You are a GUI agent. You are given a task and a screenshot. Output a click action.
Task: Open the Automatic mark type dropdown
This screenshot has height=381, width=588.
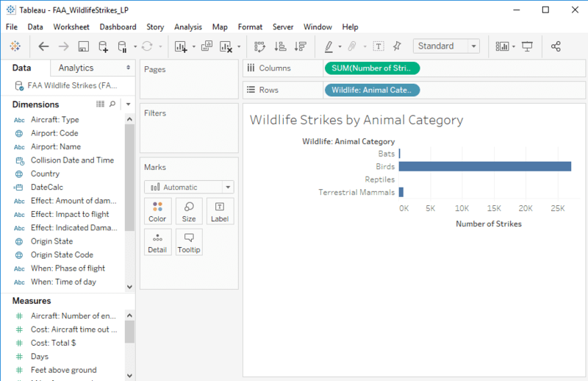click(x=228, y=187)
